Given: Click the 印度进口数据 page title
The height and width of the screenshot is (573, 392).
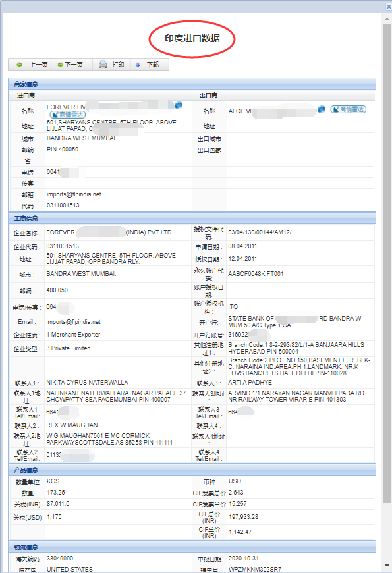Looking at the screenshot, I should (192, 38).
